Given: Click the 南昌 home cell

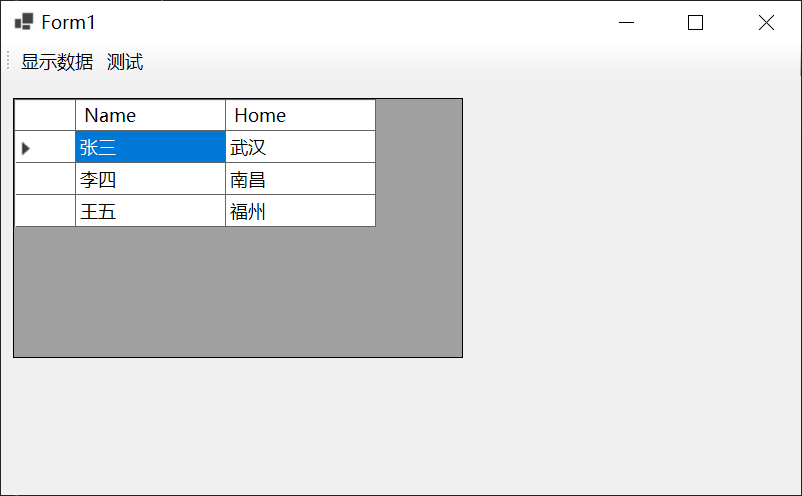Looking at the screenshot, I should 300,180.
